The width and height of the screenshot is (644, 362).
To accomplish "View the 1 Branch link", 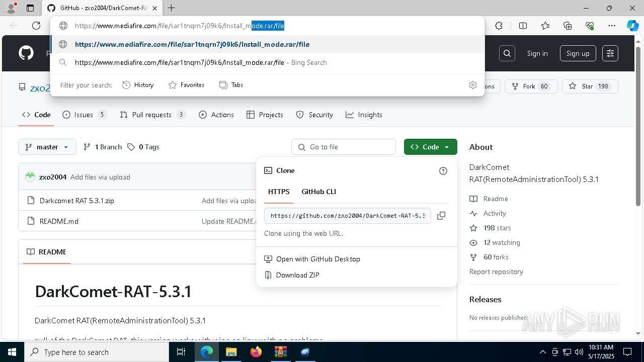I will click(103, 147).
